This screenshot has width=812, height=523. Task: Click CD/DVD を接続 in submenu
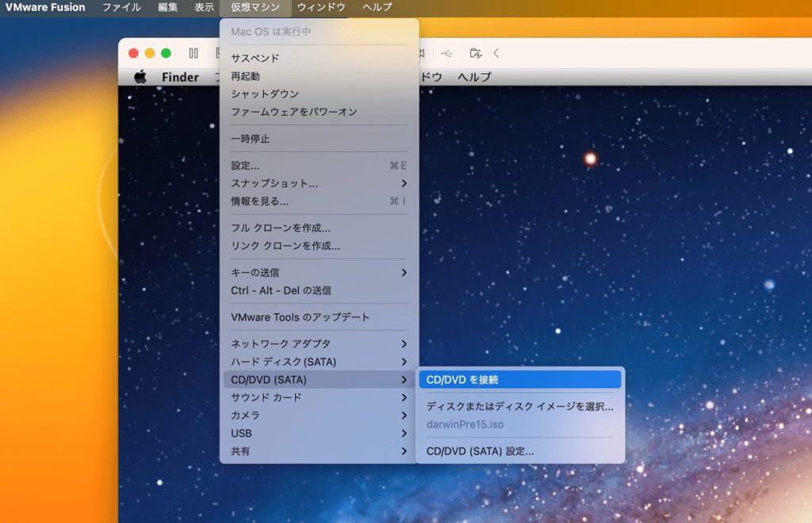pyautogui.click(x=520, y=380)
